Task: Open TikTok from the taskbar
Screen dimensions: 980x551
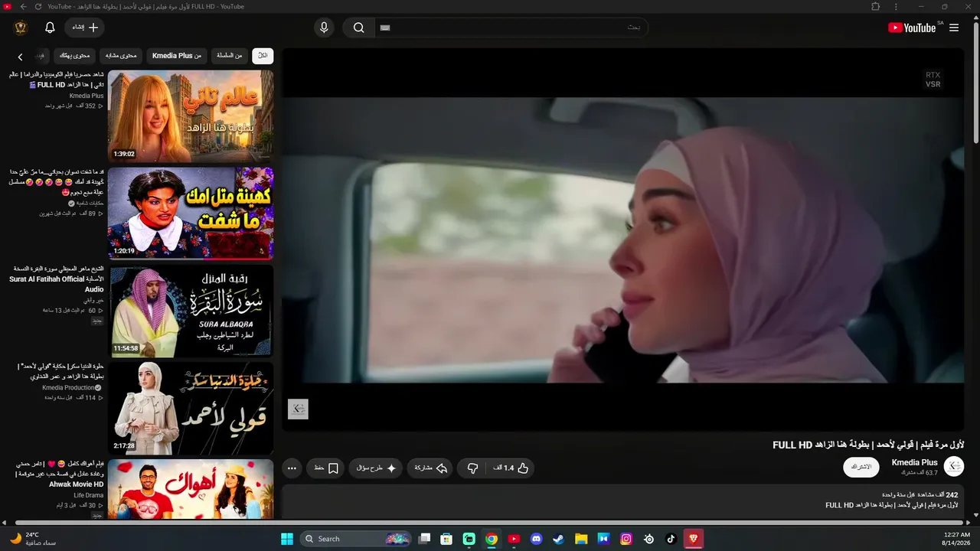Action: 671,539
